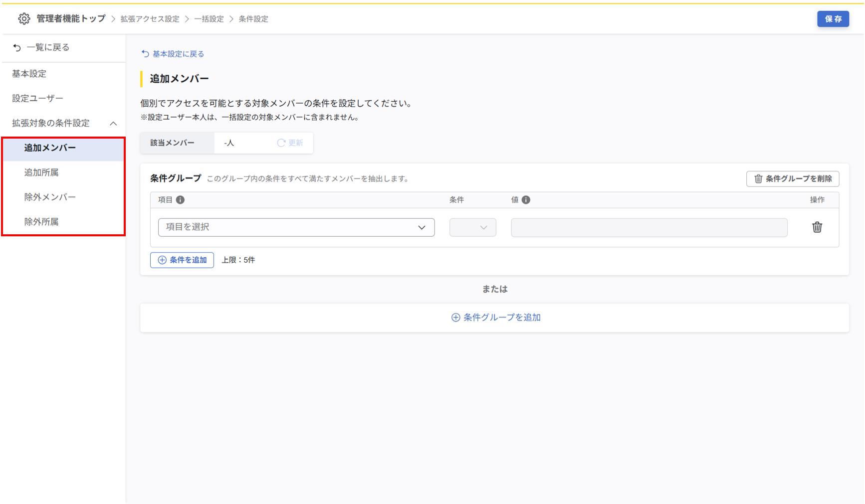
Task: Collapse the 拡張対象の条件設定 section
Action: pos(113,124)
